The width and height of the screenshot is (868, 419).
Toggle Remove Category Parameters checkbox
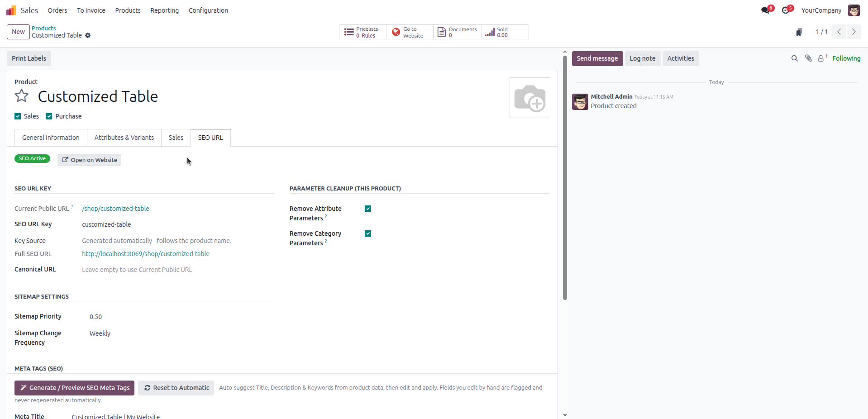point(368,233)
